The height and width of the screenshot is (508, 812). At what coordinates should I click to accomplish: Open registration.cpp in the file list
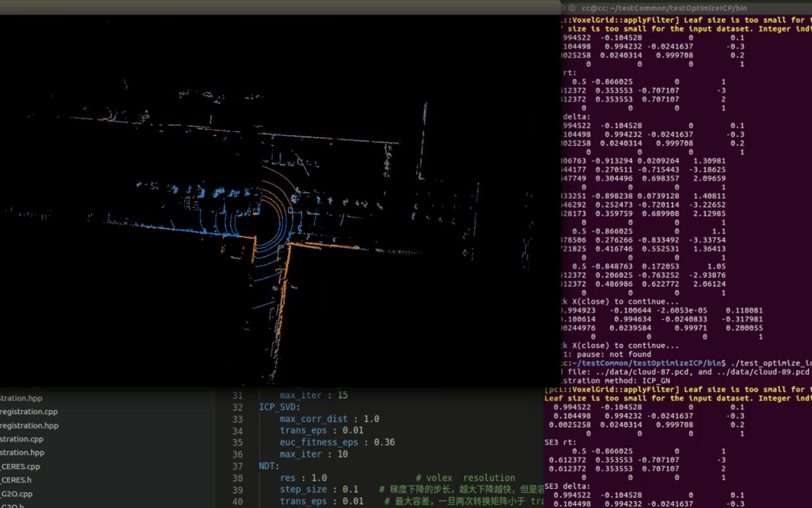click(29, 412)
